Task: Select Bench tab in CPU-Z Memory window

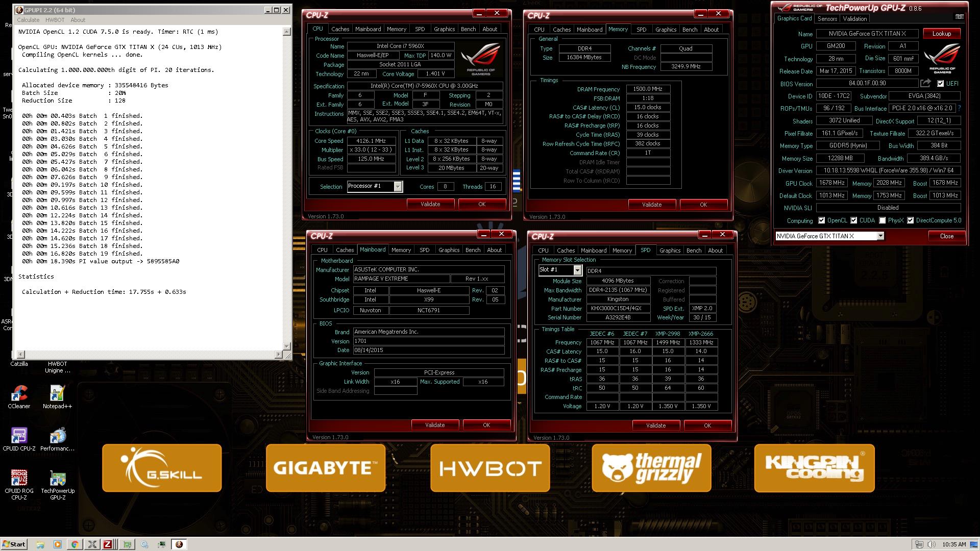Action: click(690, 30)
